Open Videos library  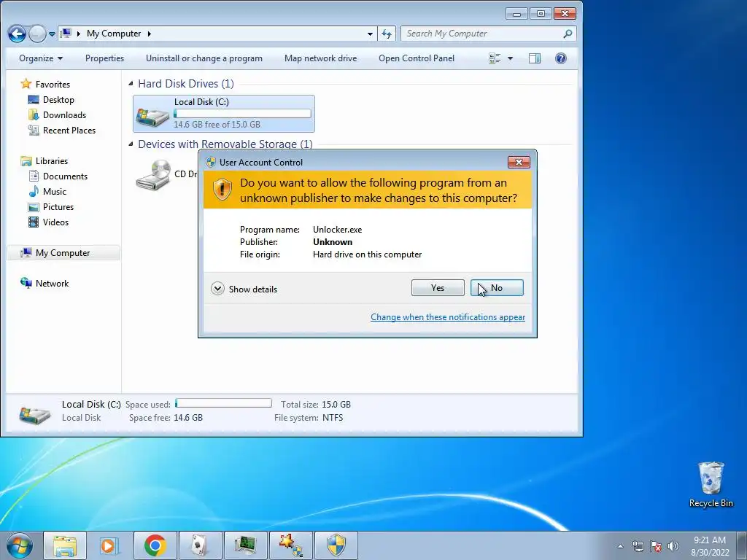coord(55,222)
